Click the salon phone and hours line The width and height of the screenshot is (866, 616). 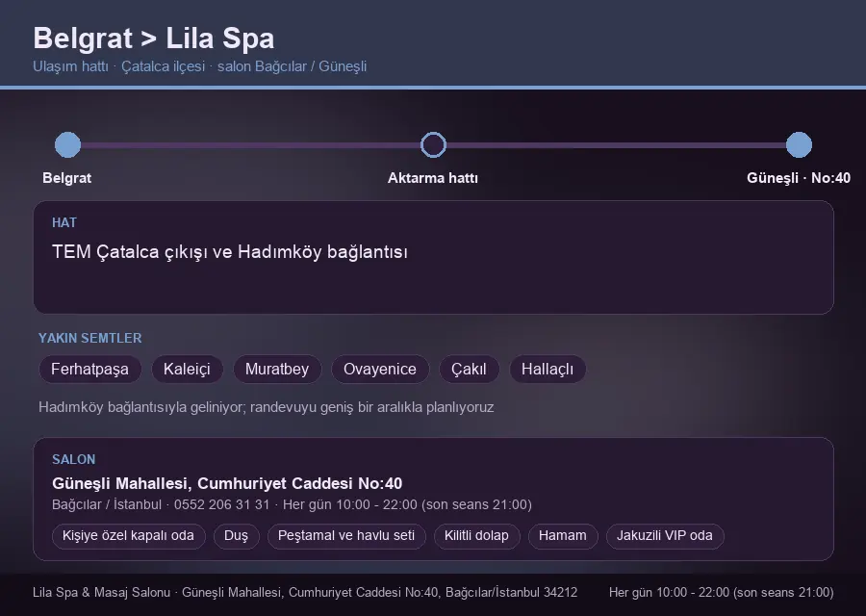[x=292, y=504]
